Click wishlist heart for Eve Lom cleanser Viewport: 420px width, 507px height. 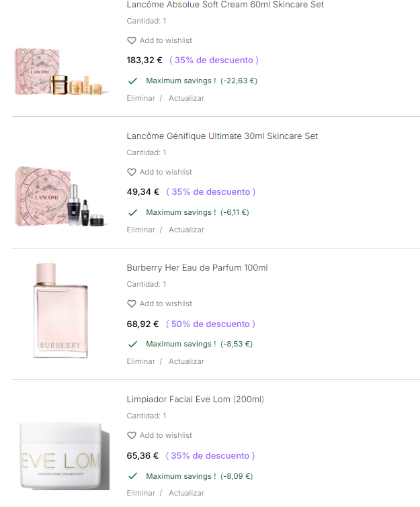pos(132,436)
